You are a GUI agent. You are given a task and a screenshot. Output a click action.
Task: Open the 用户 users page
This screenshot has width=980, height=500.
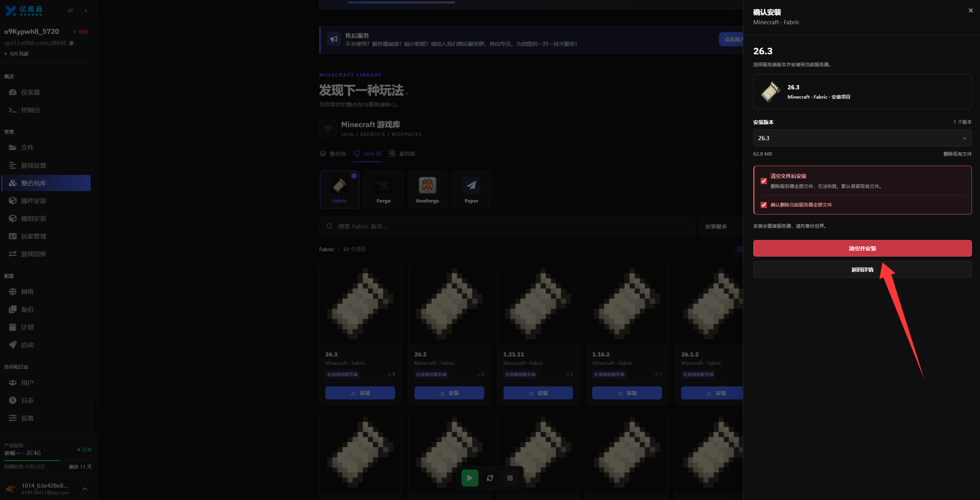pos(46,383)
